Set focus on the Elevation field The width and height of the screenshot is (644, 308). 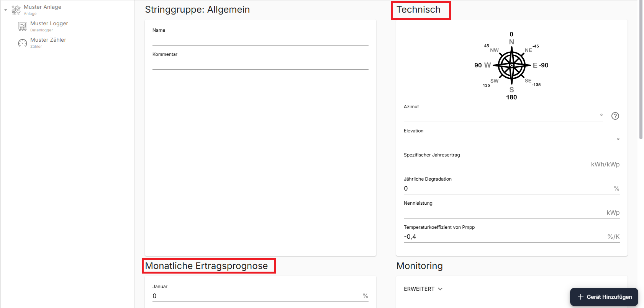pos(509,140)
